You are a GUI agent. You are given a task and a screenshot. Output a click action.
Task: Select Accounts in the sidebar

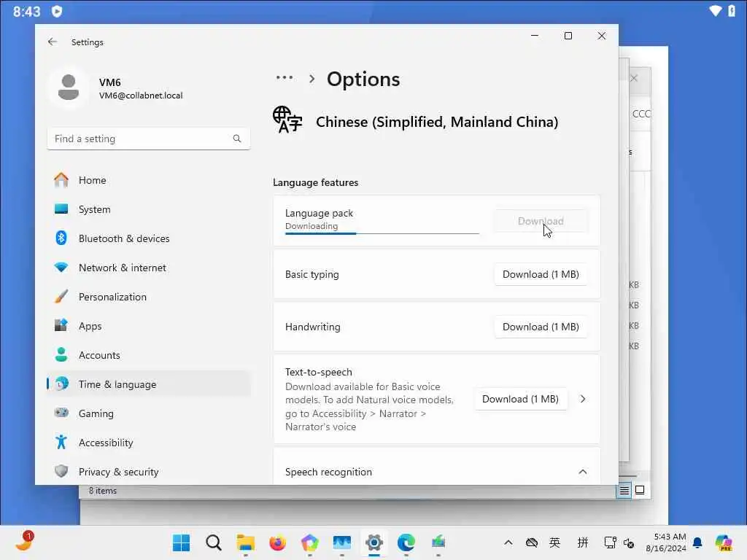[x=149, y=355]
